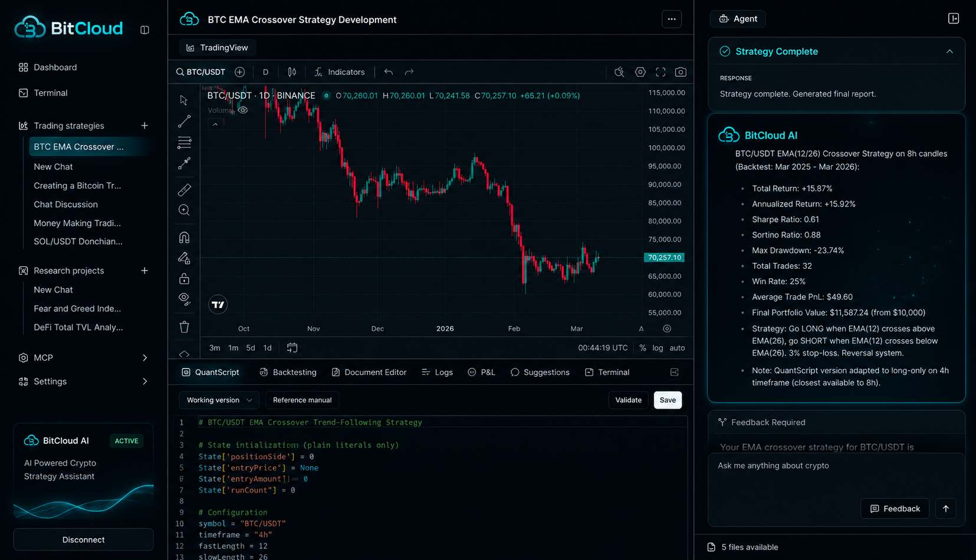Switch to the QuantScript tab
Viewport: 976px width, 560px height.
[211, 372]
